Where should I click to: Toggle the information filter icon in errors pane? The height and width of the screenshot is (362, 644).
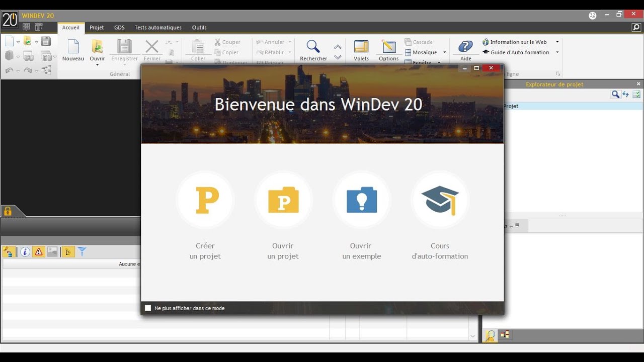point(25,252)
